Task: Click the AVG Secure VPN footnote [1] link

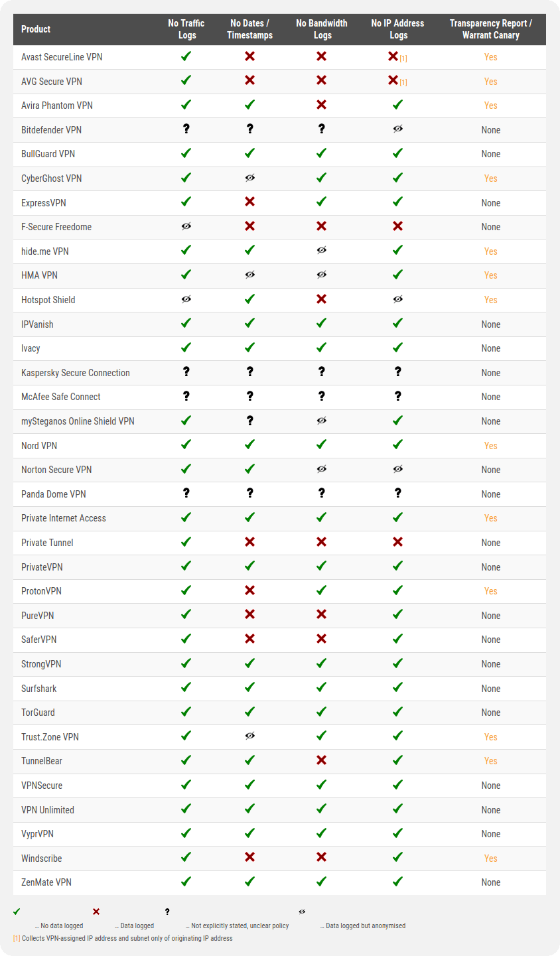Action: click(403, 82)
